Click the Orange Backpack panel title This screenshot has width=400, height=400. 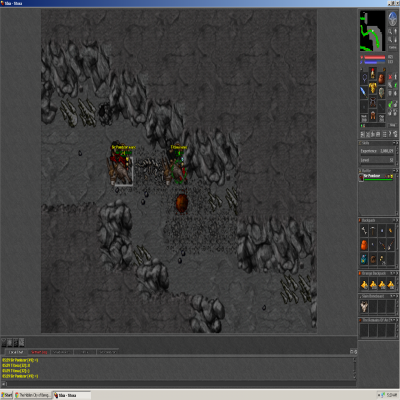tap(374, 273)
